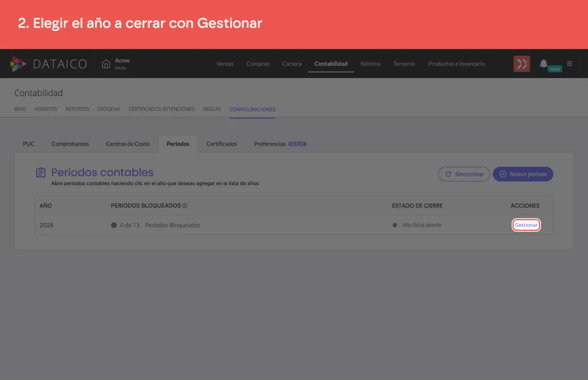Click the Acme company name
Image resolution: width=588 pixels, height=380 pixels.
pos(122,60)
